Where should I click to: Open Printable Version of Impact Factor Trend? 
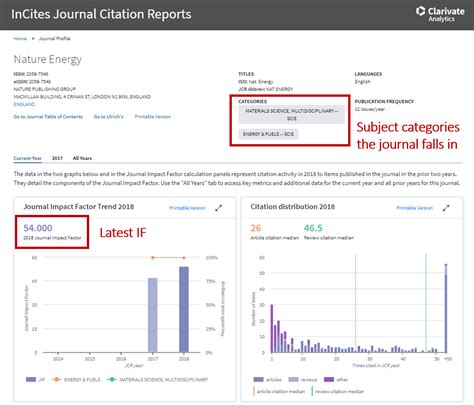point(187,208)
